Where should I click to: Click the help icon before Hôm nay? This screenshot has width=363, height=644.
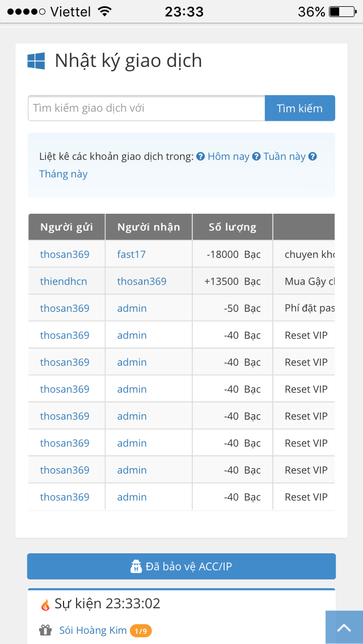[x=200, y=156]
